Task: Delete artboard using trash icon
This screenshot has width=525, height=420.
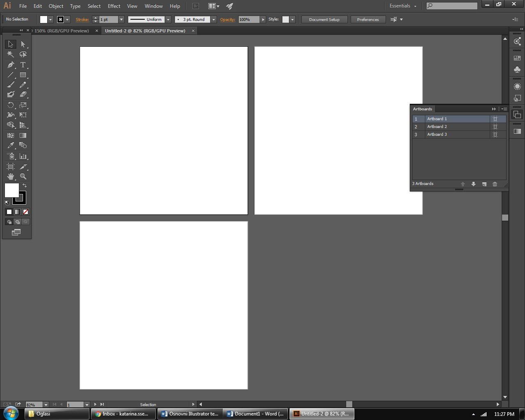Action: click(x=495, y=184)
